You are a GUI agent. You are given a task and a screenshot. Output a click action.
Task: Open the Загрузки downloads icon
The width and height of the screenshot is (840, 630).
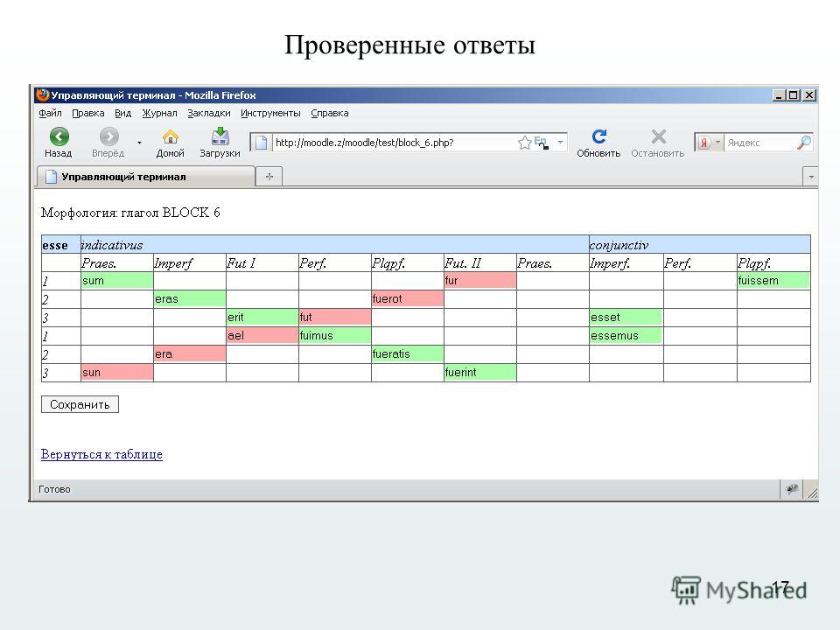tap(220, 136)
